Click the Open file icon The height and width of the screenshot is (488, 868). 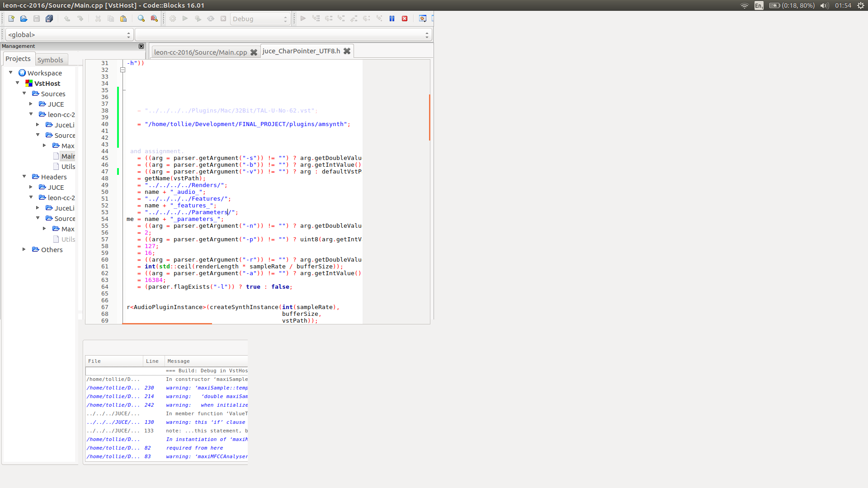click(24, 19)
